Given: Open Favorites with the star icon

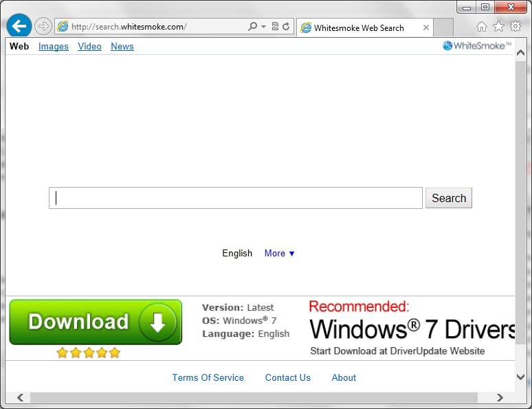Looking at the screenshot, I should pyautogui.click(x=498, y=27).
